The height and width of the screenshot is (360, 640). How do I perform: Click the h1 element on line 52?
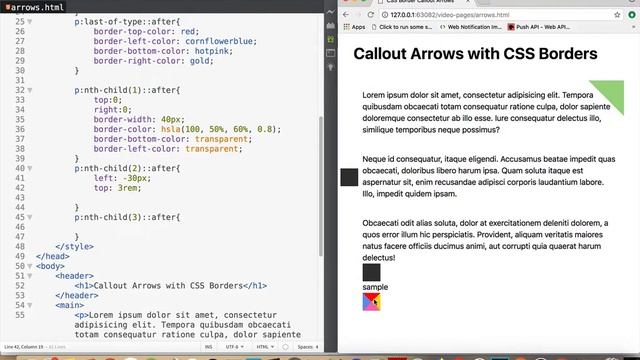[x=171, y=286]
